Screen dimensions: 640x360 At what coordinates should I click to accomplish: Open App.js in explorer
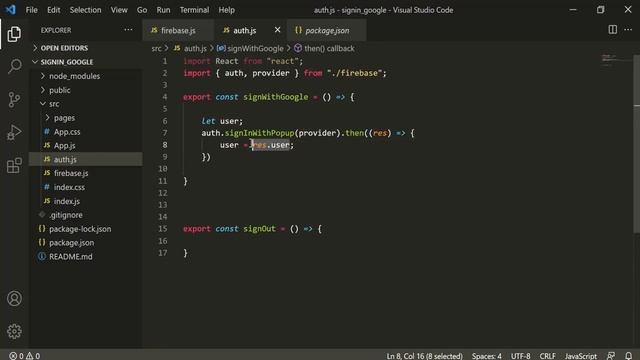pyautogui.click(x=86, y=146)
